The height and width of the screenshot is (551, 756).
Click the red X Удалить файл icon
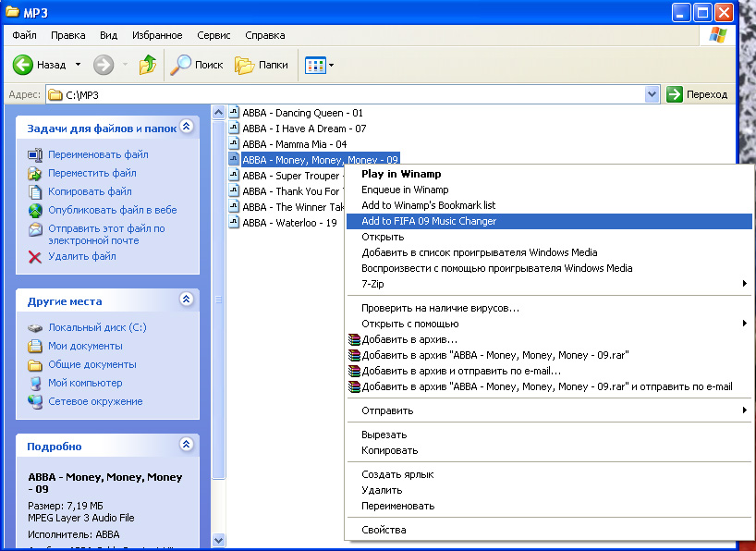[35, 257]
